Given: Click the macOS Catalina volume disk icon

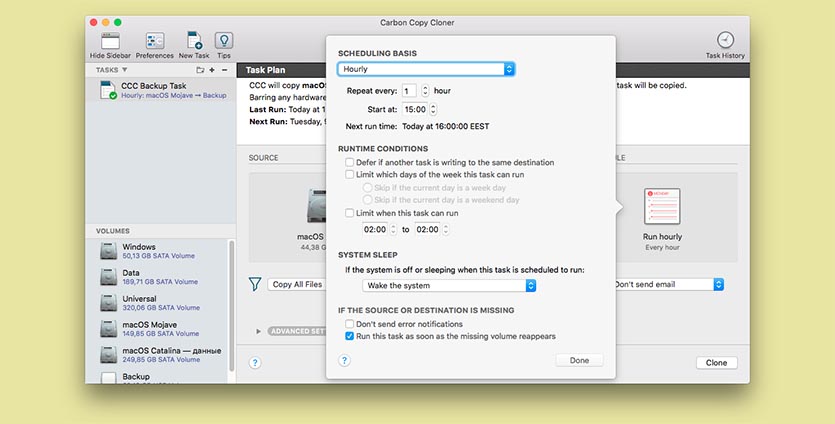Looking at the screenshot, I should click(x=108, y=355).
